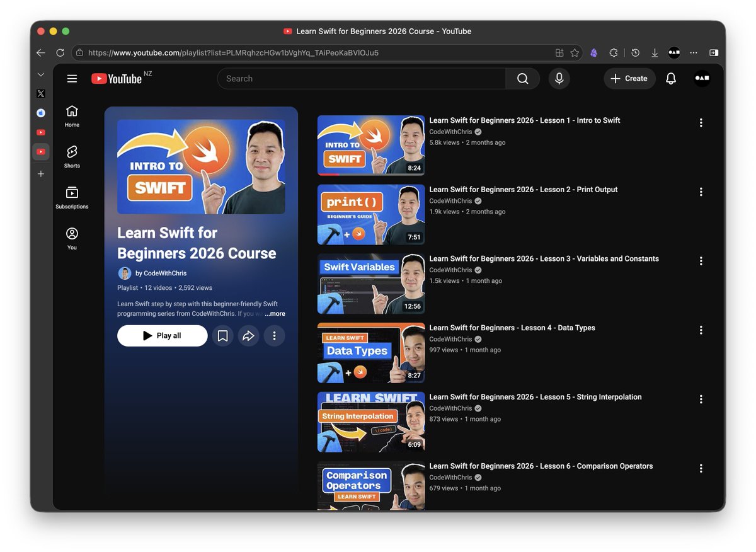
Task: Click CodeWithChris channel under Lesson 4
Action: (x=450, y=339)
